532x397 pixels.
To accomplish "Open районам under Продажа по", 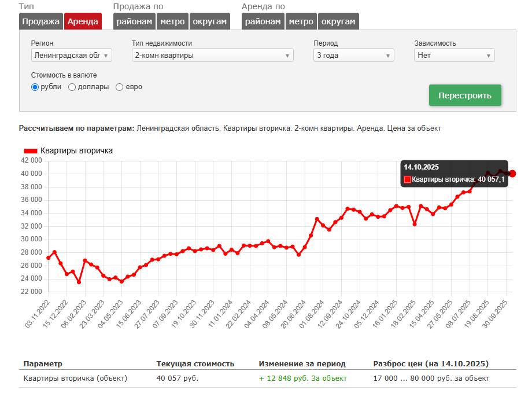I will coord(134,21).
